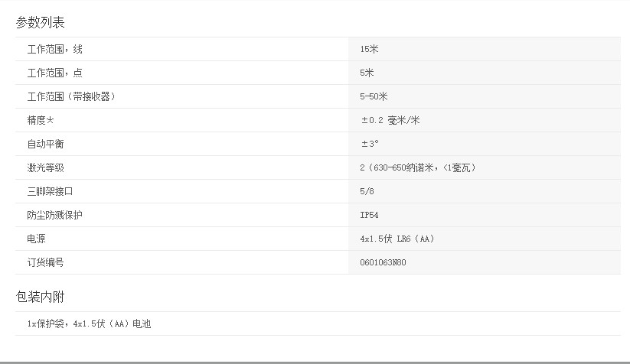
Task: Select the 5-50米 value cell
Action: 374,97
